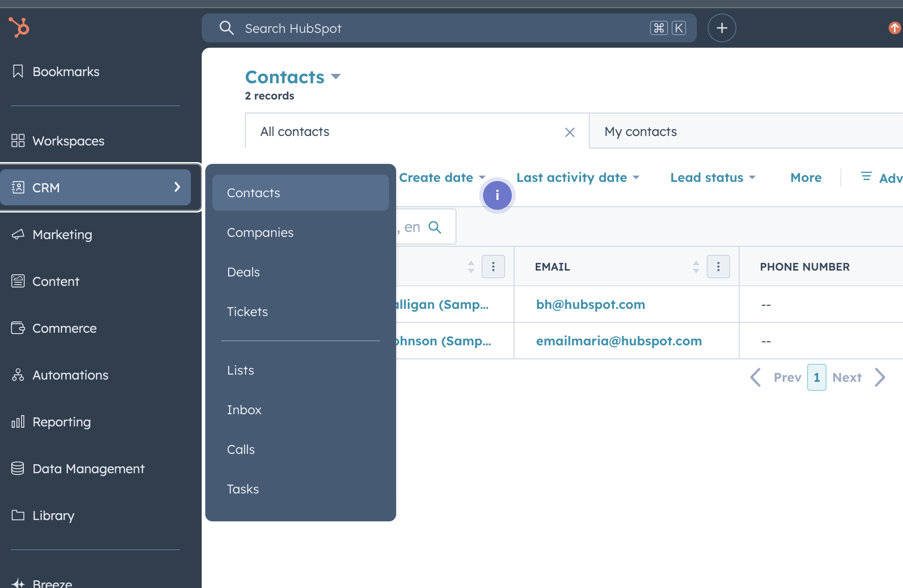Choose Lists in the CRM flyout
Image resolution: width=903 pixels, height=588 pixels.
(x=300, y=370)
